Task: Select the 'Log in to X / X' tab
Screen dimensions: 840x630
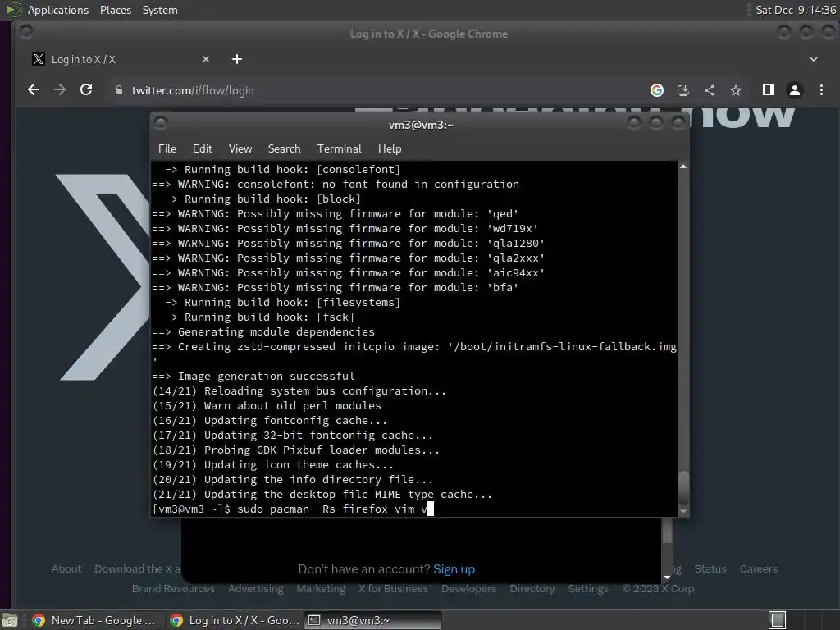Action: [x=121, y=59]
